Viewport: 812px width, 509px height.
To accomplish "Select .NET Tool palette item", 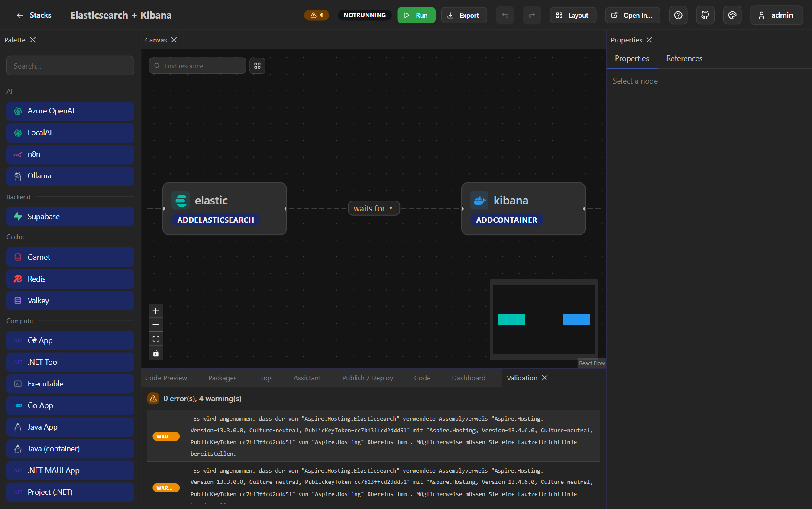I will tap(70, 362).
